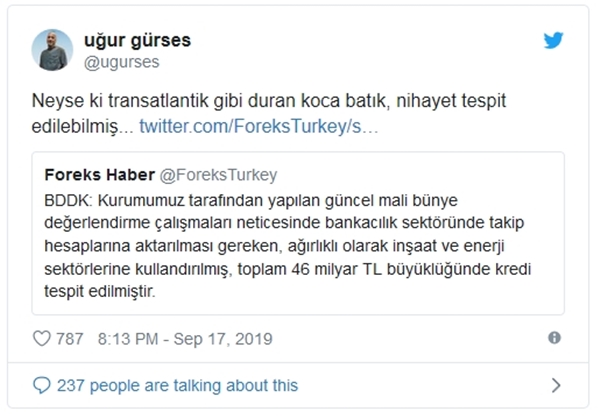The image size is (600, 418).
Task: Like the tweet with the heart icon
Action: 42,339
